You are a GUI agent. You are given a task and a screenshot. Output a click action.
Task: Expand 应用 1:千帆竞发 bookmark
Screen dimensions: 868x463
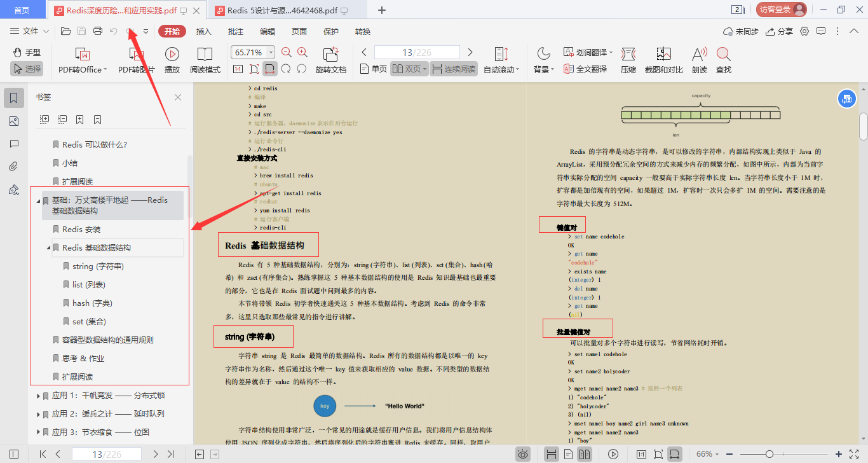[39, 396]
